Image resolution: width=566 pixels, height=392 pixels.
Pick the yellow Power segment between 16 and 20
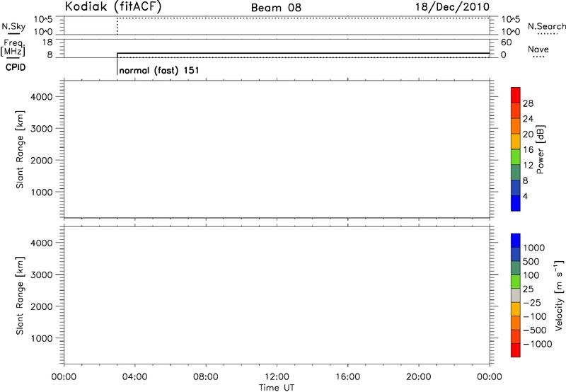(516, 141)
